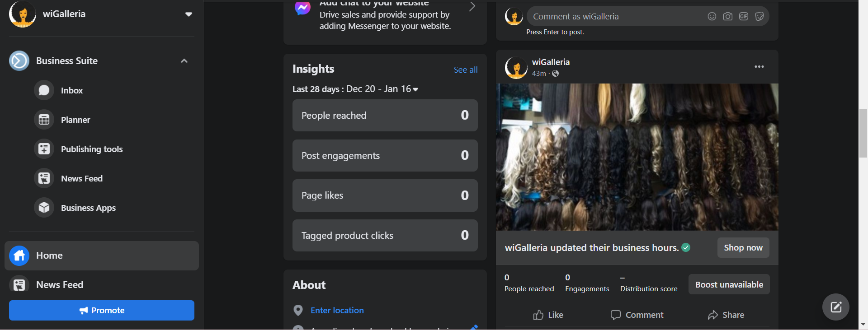Open post options three-dots menu
868x330 pixels.
coord(759,67)
